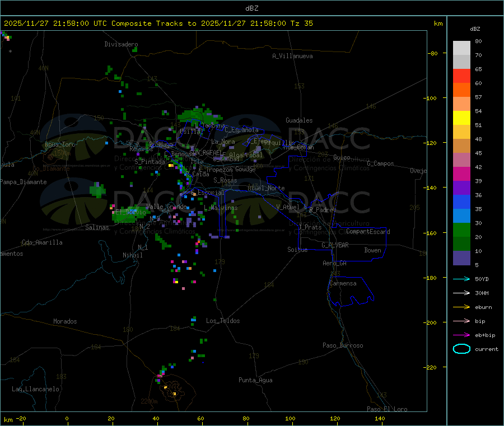Click the La_Nora location label
Screen dimensions: 504x426
click(223, 142)
